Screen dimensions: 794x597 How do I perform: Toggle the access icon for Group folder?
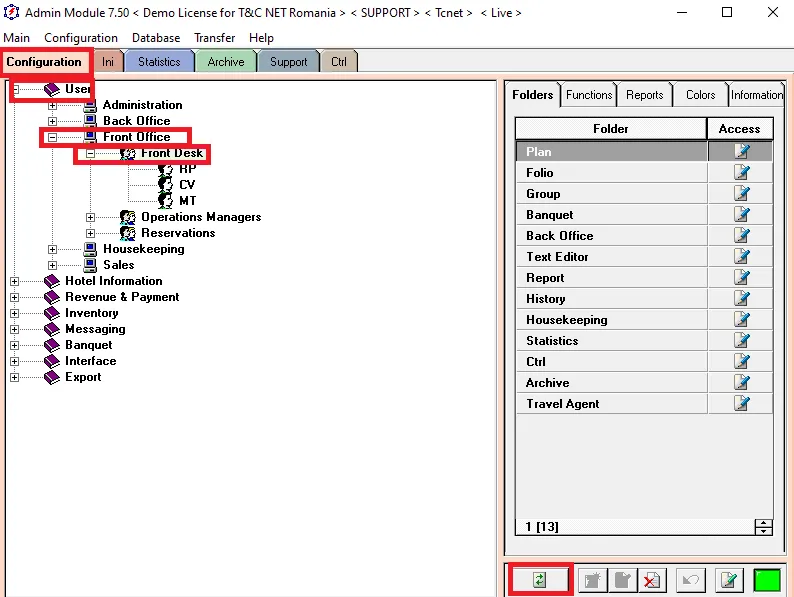click(741, 193)
